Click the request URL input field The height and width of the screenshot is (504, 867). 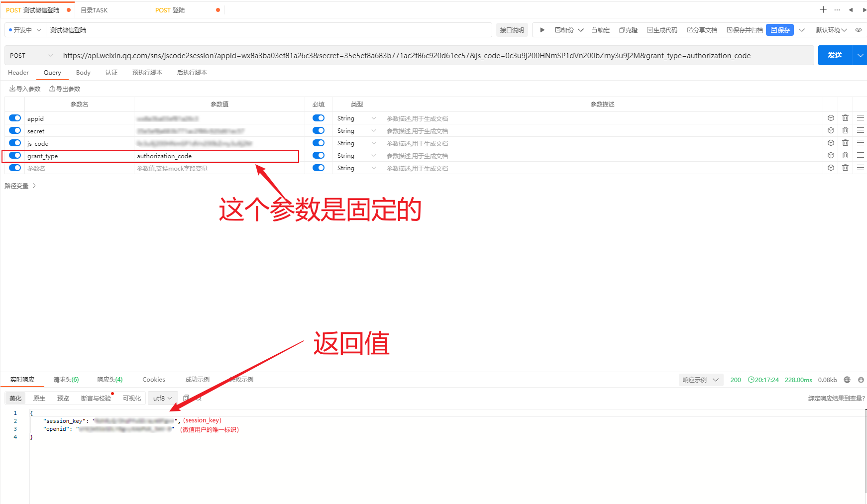click(x=436, y=55)
